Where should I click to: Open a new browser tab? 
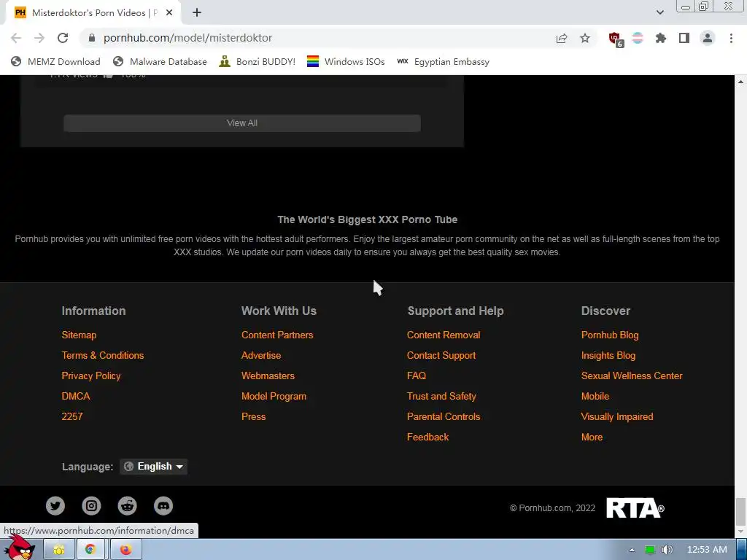(197, 13)
